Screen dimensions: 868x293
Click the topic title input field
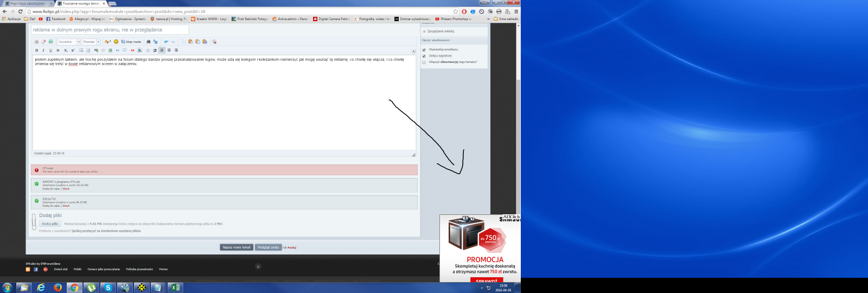click(110, 30)
